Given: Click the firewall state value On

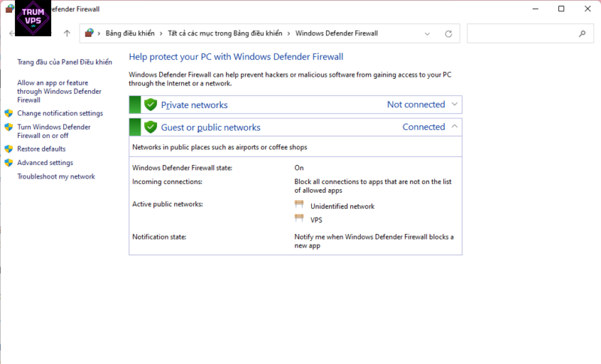Looking at the screenshot, I should (x=299, y=167).
